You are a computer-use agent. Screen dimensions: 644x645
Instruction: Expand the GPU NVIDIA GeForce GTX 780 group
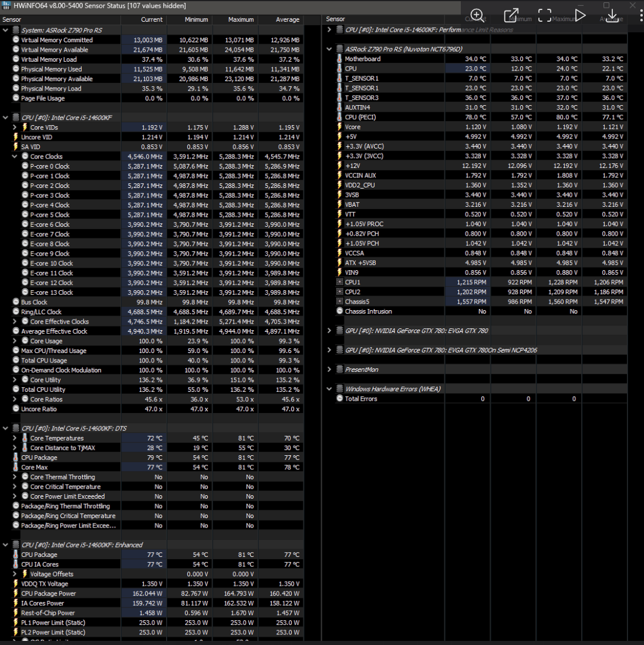click(x=329, y=331)
